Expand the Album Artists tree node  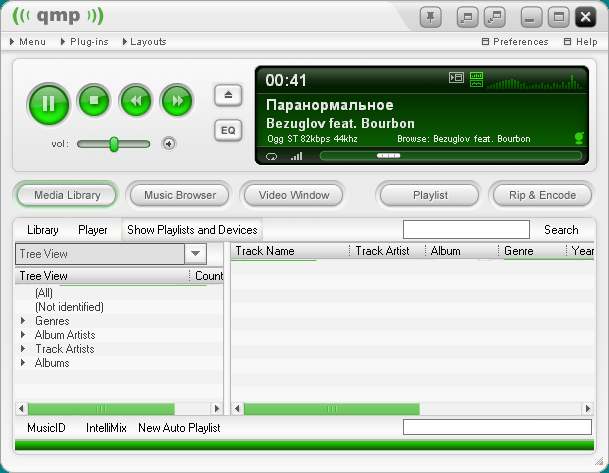click(24, 335)
